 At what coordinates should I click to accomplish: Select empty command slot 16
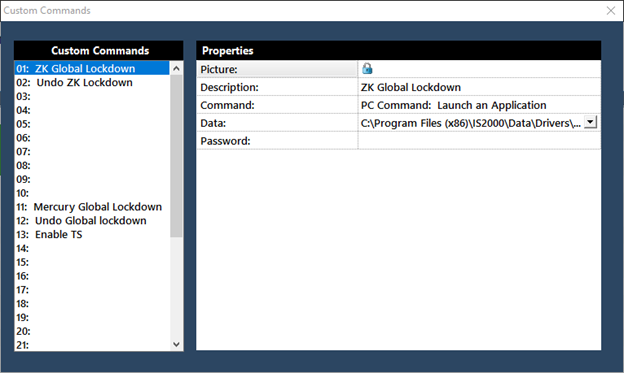tap(92, 276)
